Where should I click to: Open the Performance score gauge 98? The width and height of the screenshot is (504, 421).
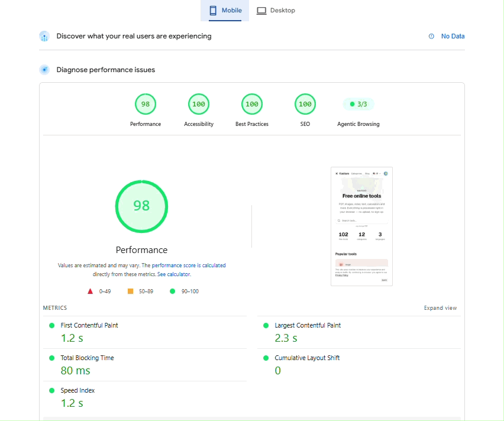click(146, 104)
